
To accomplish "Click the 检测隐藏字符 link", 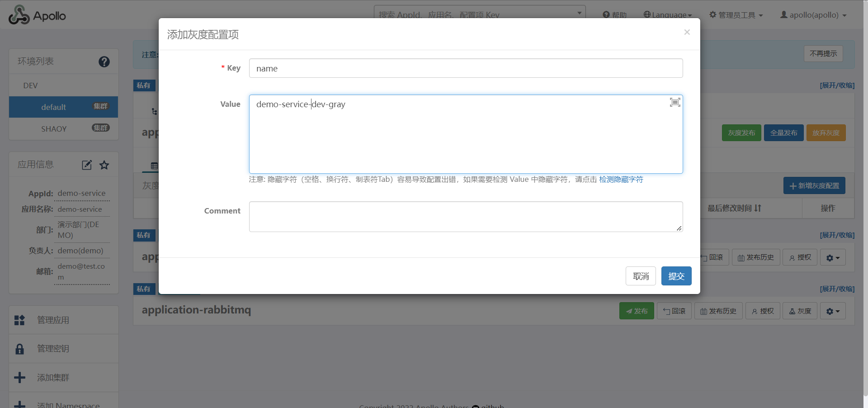I will pos(621,180).
